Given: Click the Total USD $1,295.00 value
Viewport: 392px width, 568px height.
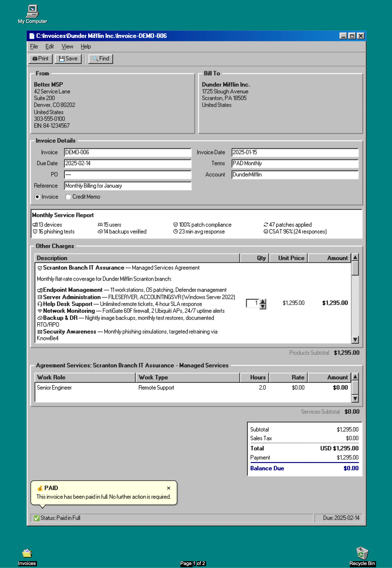Looking at the screenshot, I should click(x=339, y=448).
